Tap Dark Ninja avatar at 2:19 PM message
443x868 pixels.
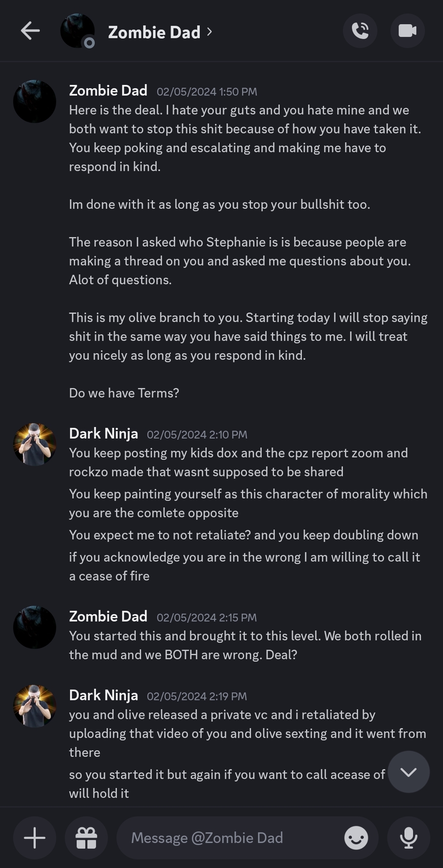pos(35,706)
